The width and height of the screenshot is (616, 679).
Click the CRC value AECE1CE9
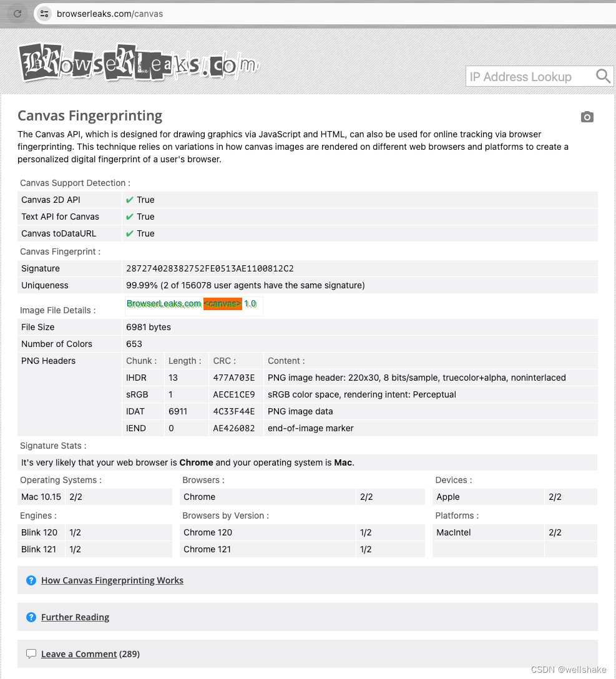coord(234,394)
